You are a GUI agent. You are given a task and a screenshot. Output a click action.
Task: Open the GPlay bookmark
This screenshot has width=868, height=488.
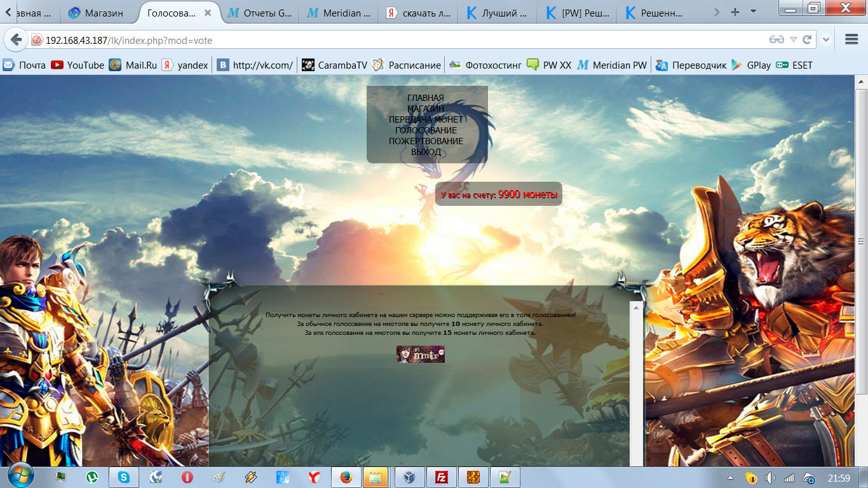click(751, 65)
